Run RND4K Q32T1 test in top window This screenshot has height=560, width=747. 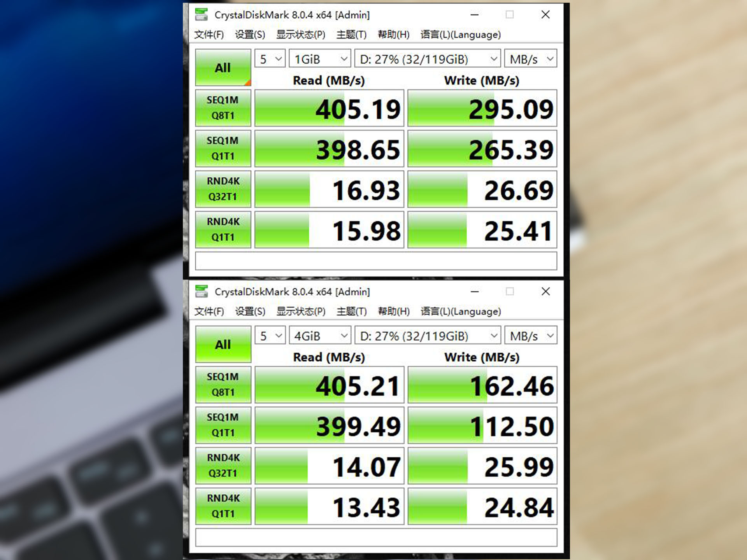223,189
